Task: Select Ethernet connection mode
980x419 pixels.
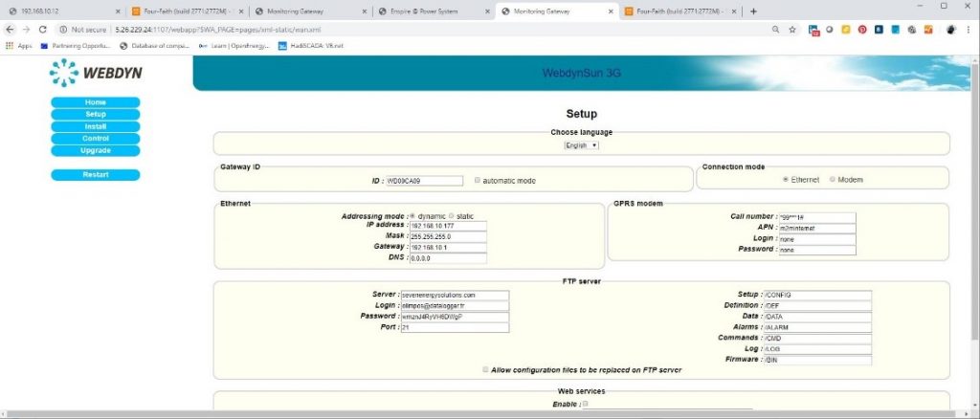Action: pyautogui.click(x=786, y=180)
